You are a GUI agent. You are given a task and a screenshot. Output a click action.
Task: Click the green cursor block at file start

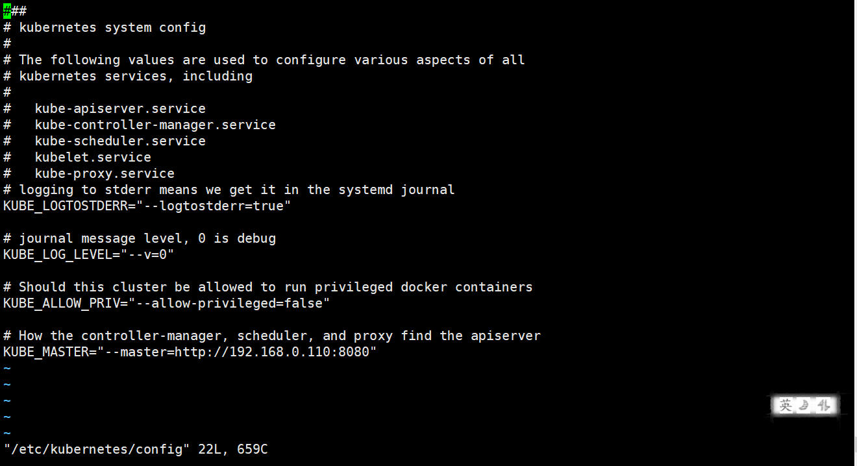point(6,11)
